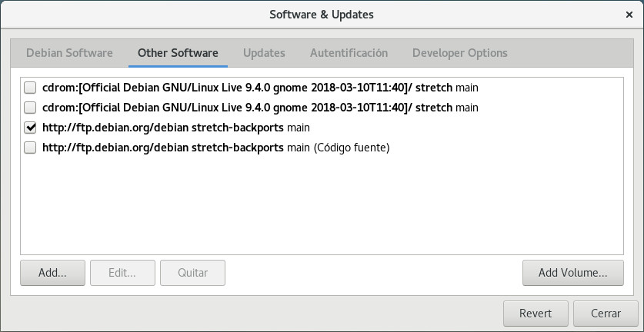Image resolution: width=644 pixels, height=332 pixels.
Task: Select the Other Software tab
Action: point(178,53)
